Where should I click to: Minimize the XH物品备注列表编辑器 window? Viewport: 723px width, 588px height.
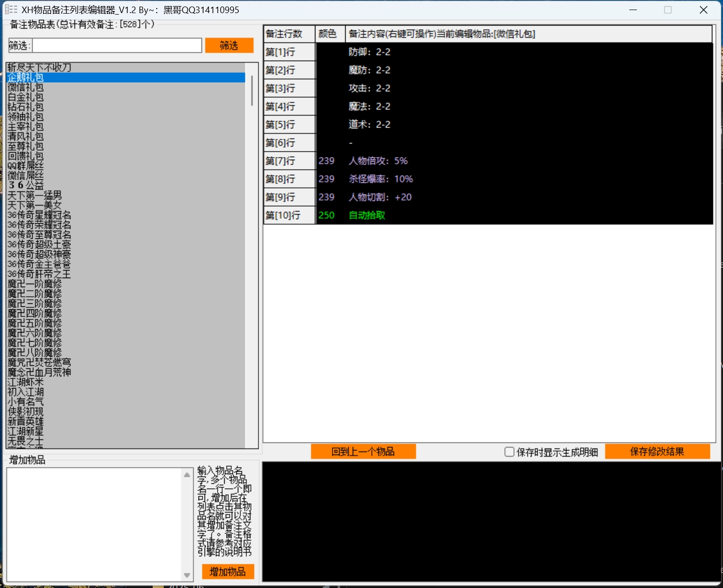[x=633, y=10]
